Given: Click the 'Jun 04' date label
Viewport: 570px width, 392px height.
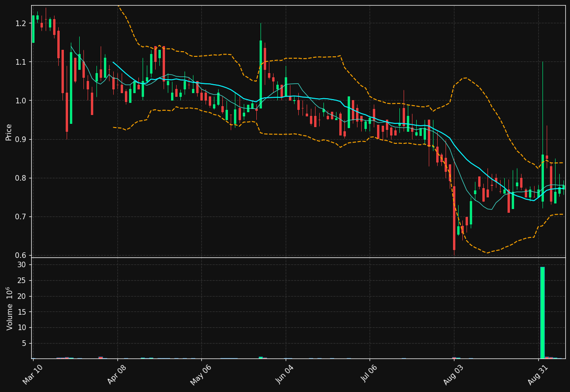Looking at the screenshot, I should (285, 374).
